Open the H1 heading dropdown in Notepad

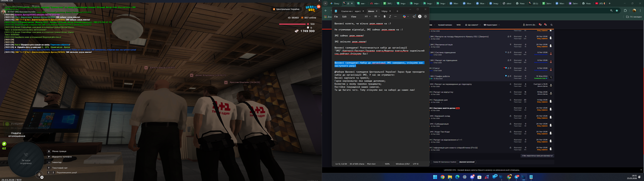point(367,17)
